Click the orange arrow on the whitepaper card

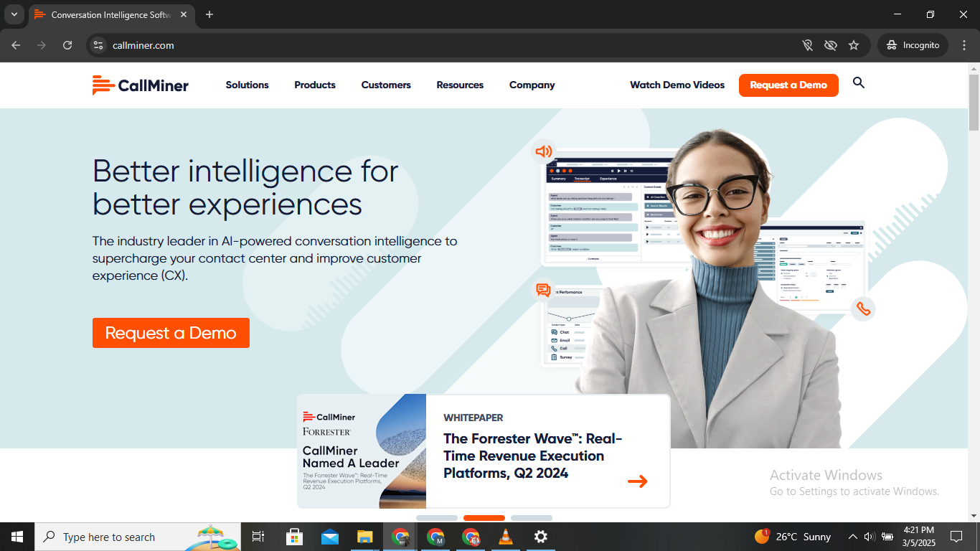(638, 481)
